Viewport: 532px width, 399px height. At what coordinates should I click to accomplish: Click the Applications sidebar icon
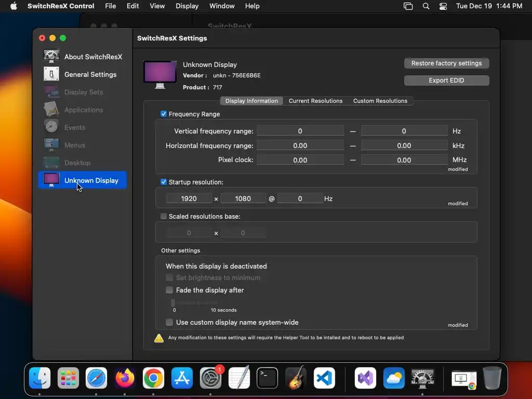coord(51,109)
